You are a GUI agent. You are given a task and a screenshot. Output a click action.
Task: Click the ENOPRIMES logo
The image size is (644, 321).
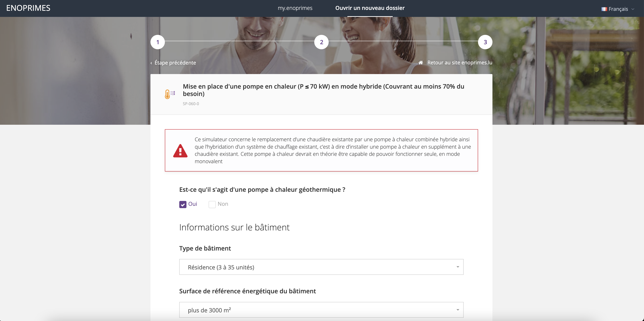28,8
